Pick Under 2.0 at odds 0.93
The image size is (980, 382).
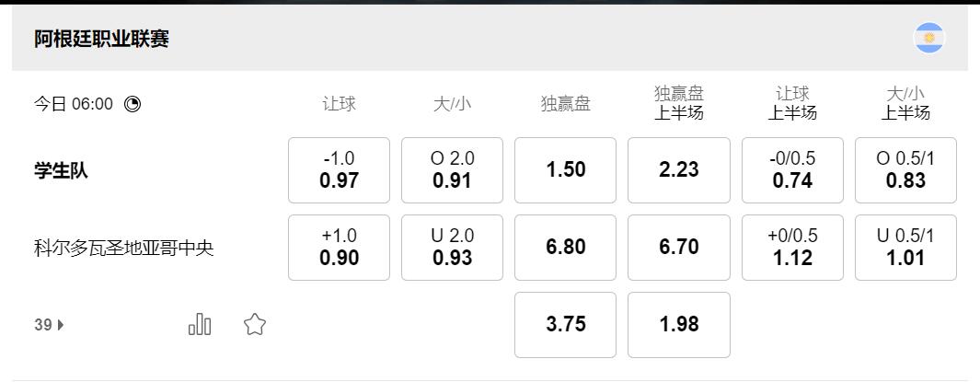click(452, 248)
